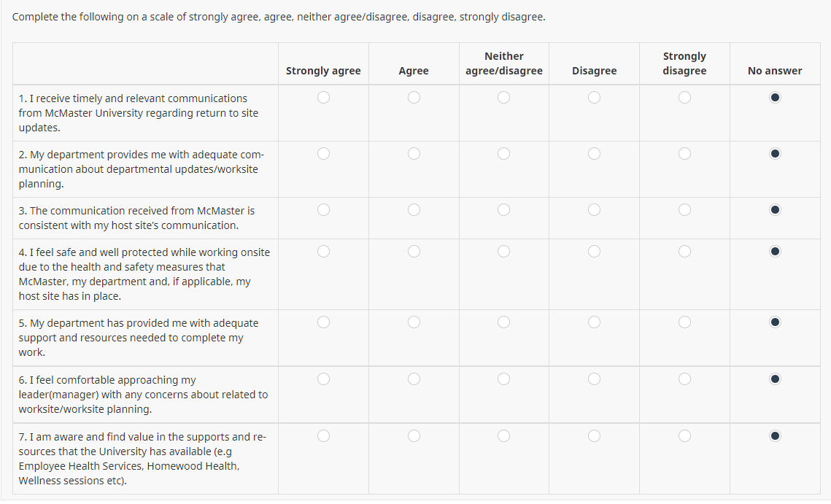Image resolution: width=831 pixels, height=504 pixels.
Task: Select Neither agree/disagree for statement 5
Action: pos(504,322)
